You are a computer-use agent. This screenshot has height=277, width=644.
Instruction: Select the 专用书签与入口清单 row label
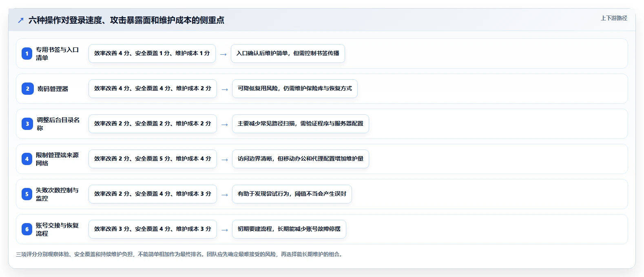pyautogui.click(x=57, y=54)
